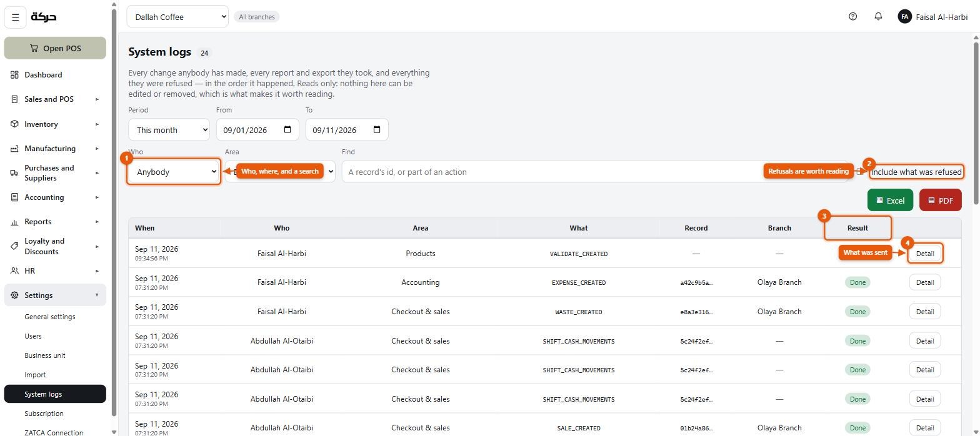This screenshot has height=436, width=980.
Task: Enable Include what was refused checkbox
Action: (x=860, y=172)
